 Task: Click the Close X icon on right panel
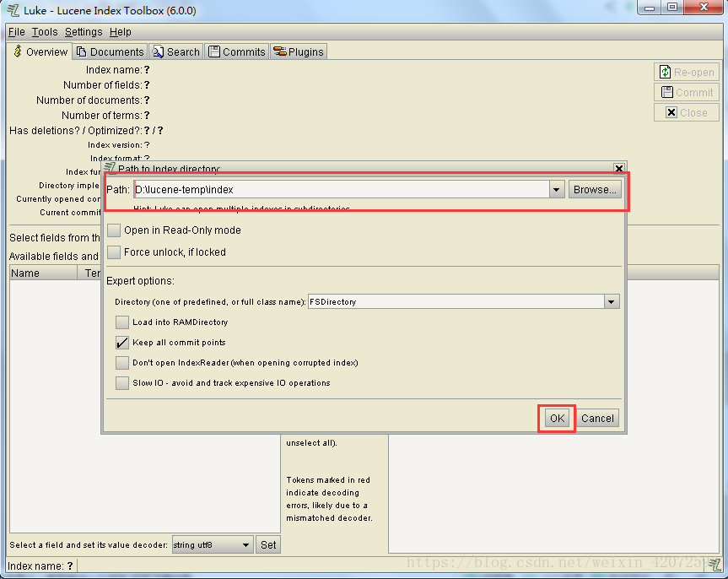pos(671,112)
